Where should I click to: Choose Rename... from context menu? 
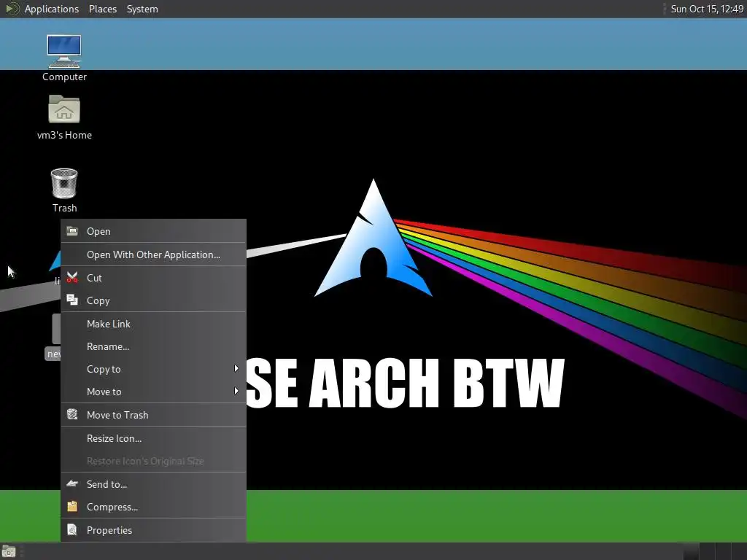(153, 346)
